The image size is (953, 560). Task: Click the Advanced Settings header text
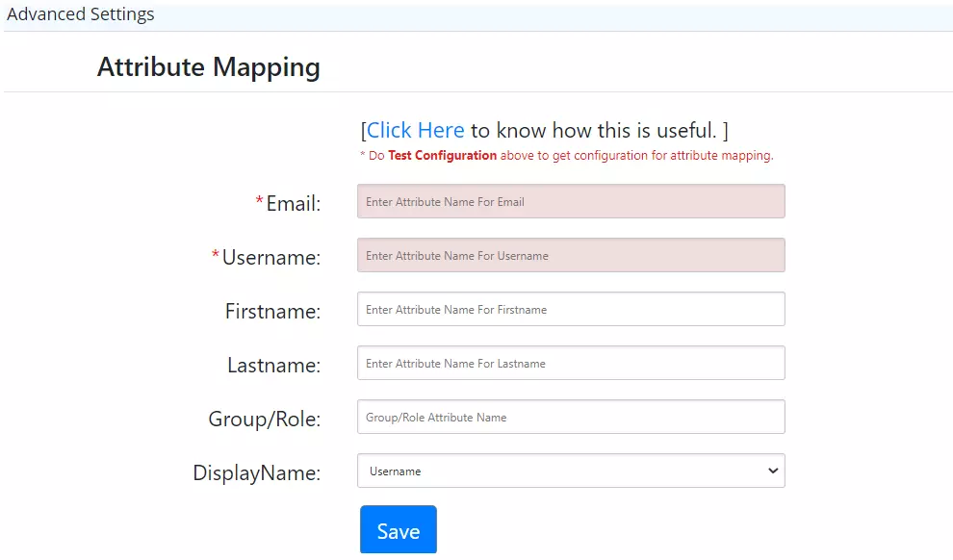point(80,14)
